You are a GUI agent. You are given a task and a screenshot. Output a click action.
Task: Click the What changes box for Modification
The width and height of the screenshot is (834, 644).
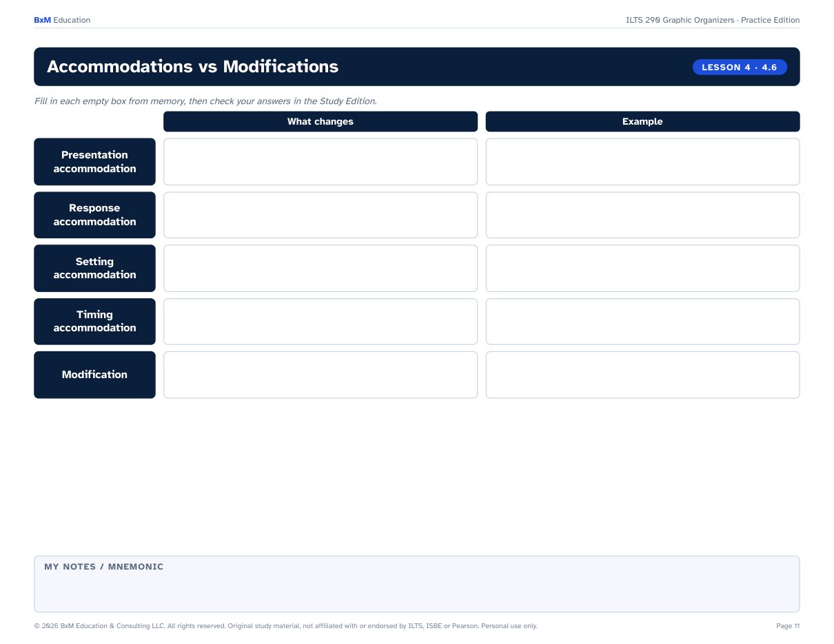point(321,375)
